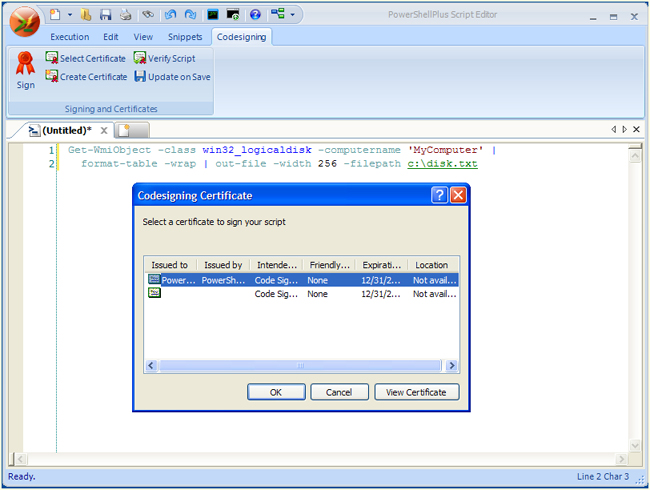The image size is (650, 490).
Task: Click the View Certificate button
Action: (416, 392)
